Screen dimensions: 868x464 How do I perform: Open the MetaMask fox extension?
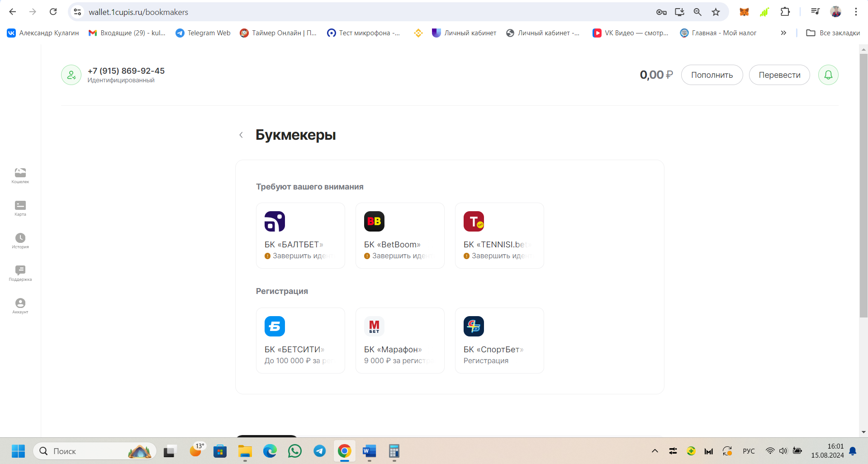click(744, 12)
